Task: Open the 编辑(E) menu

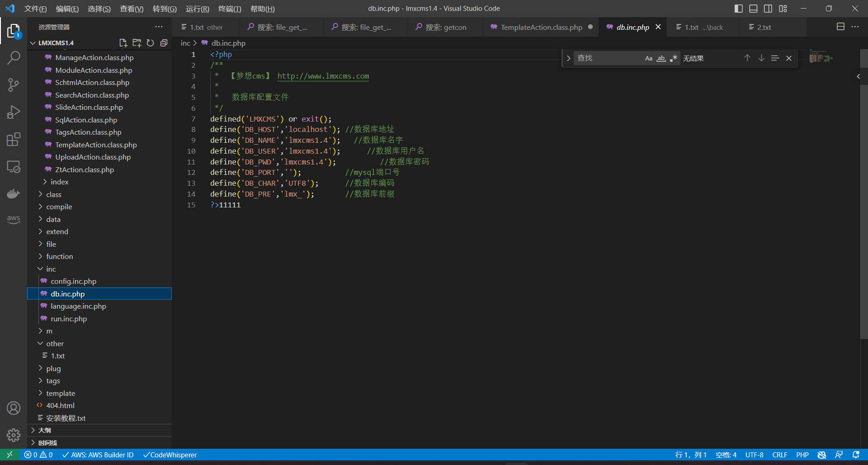Action: [x=67, y=9]
